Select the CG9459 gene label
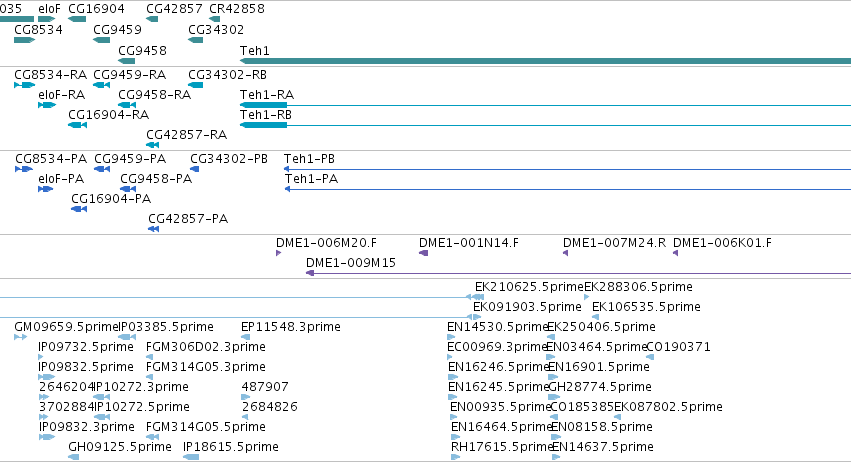Screen dimensions: 851x462 117,30
